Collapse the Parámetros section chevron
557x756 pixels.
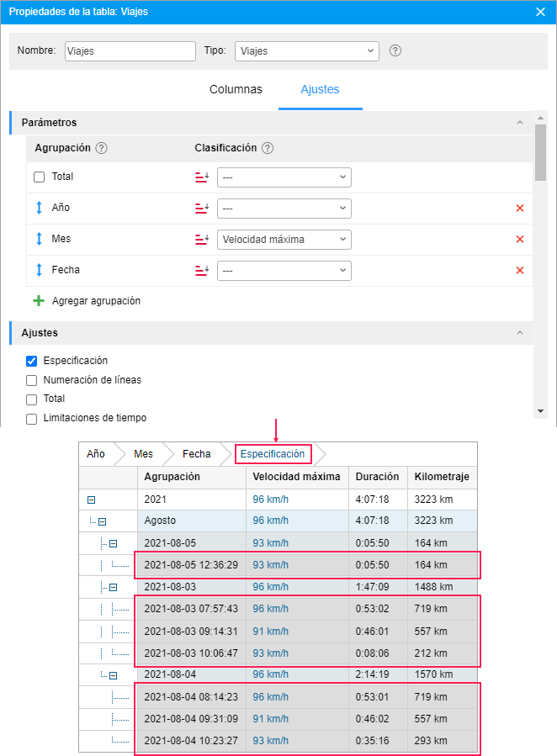click(520, 123)
